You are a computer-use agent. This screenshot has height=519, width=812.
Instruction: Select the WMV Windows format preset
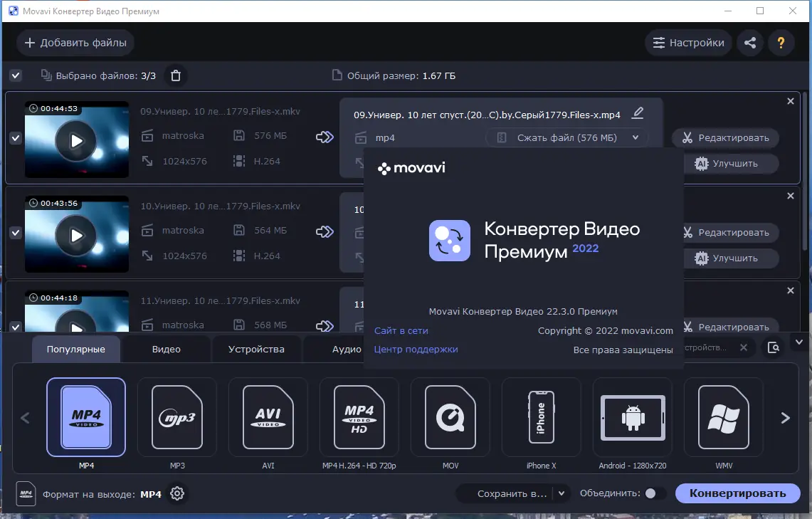click(x=724, y=417)
